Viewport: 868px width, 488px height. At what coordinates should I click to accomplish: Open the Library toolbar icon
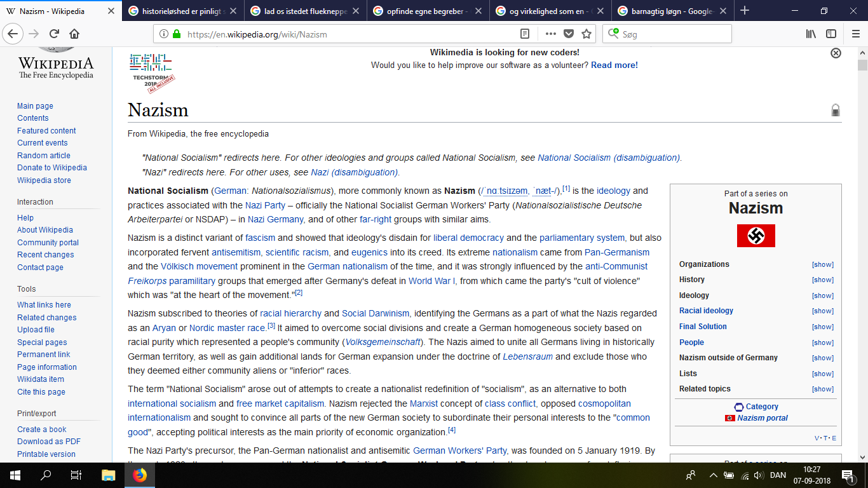tap(811, 34)
